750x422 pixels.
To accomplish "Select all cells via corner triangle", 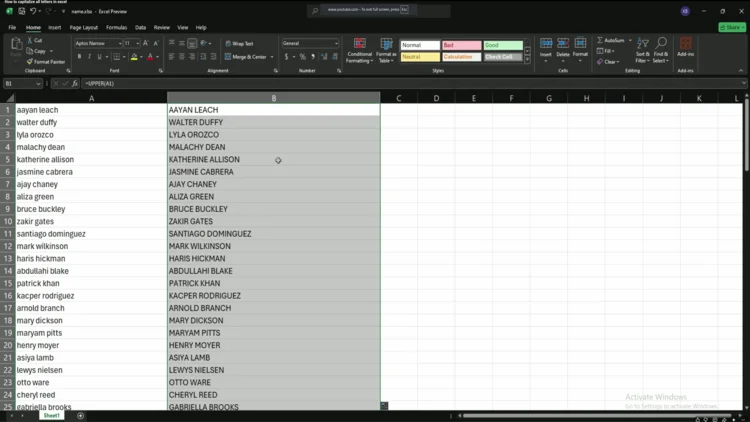I will point(10,98).
